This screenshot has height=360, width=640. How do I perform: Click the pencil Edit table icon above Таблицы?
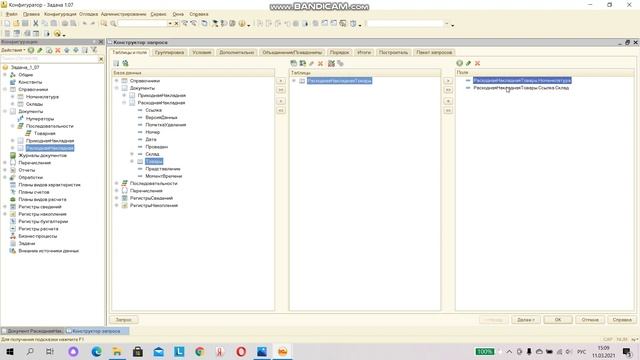[x=311, y=63]
